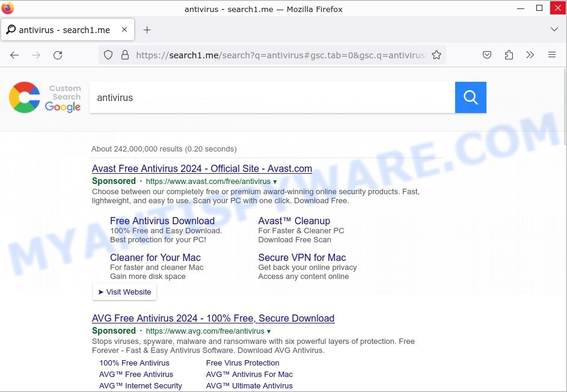
Task: Open the Free Virus Protection link
Action: (x=243, y=363)
